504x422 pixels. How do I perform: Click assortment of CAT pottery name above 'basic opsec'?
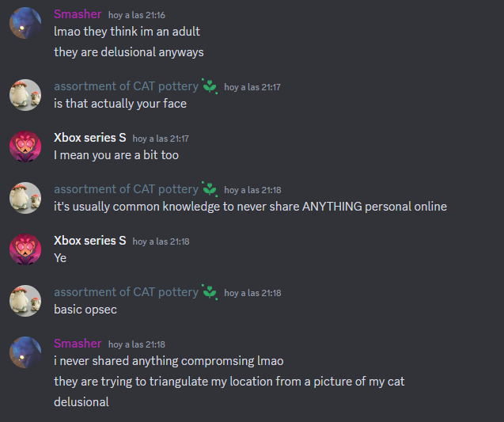point(127,292)
